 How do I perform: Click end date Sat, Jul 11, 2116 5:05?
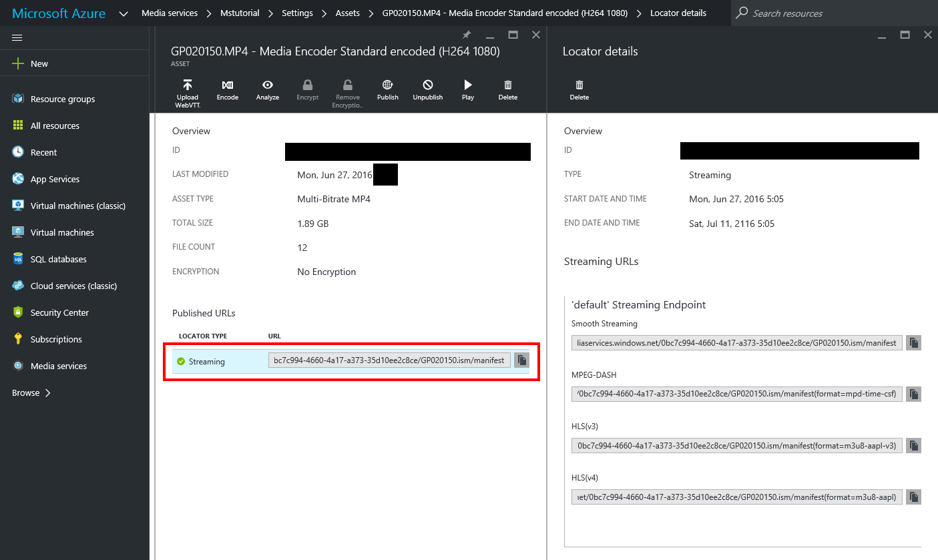(x=732, y=224)
